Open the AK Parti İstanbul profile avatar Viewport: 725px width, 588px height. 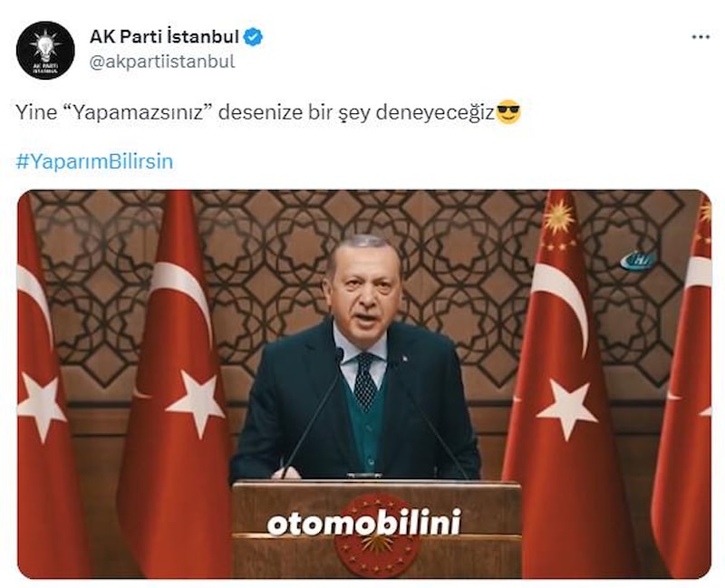[45, 51]
